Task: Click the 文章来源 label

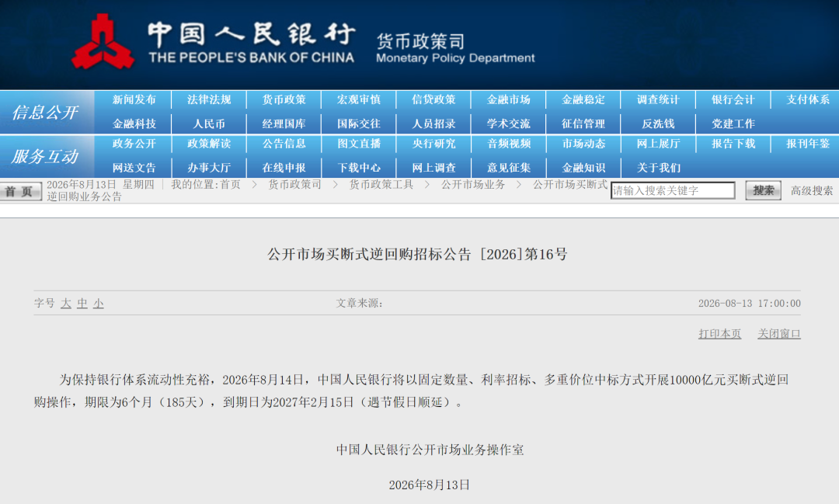Action: pyautogui.click(x=359, y=304)
